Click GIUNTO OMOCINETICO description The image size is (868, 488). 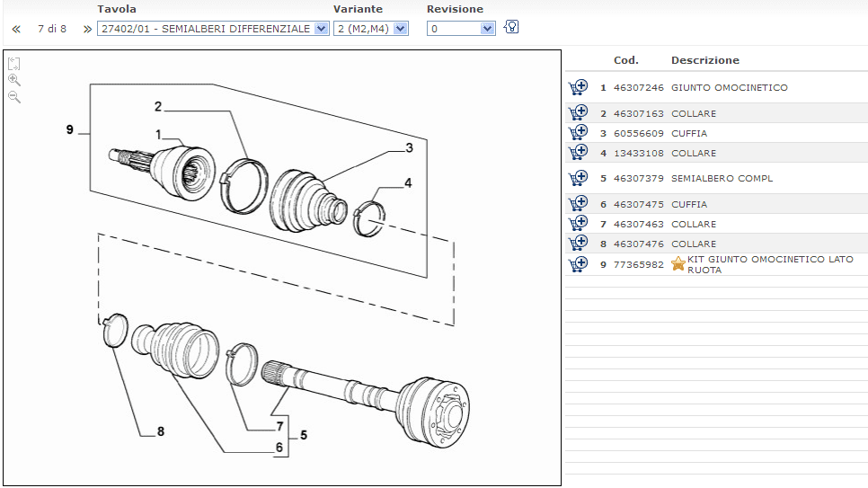click(729, 87)
